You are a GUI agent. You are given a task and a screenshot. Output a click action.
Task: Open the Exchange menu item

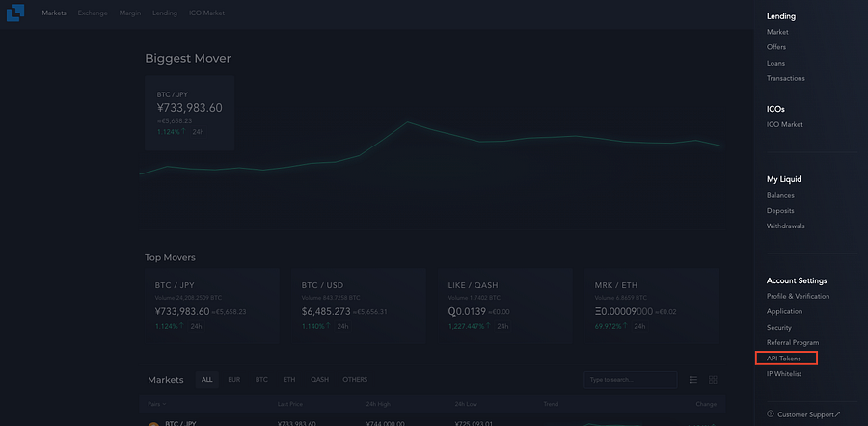pos(93,13)
